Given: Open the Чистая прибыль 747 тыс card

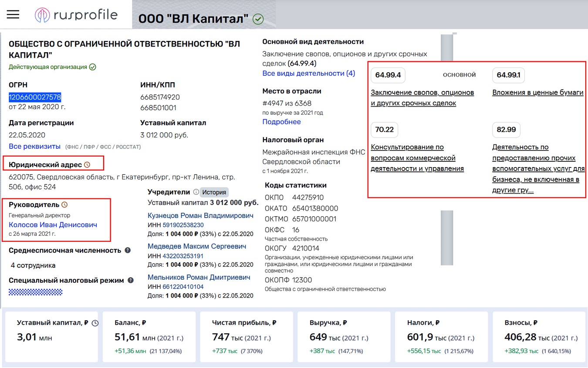Looking at the screenshot, I should [247, 336].
